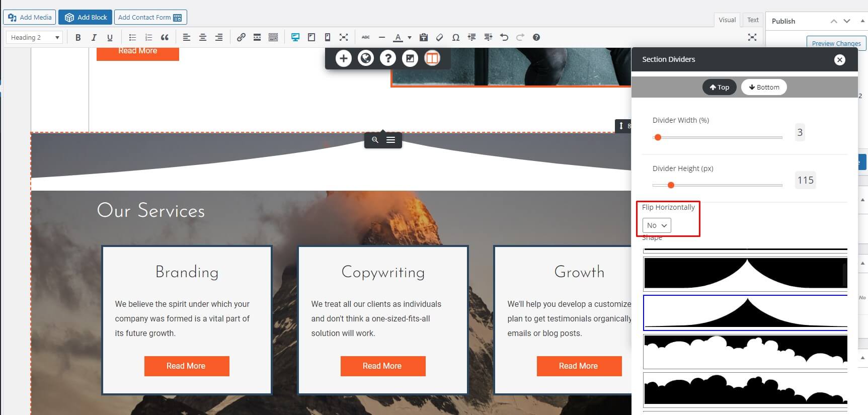Select Bottom divider tab
The width and height of the screenshot is (868, 415).
(x=764, y=87)
